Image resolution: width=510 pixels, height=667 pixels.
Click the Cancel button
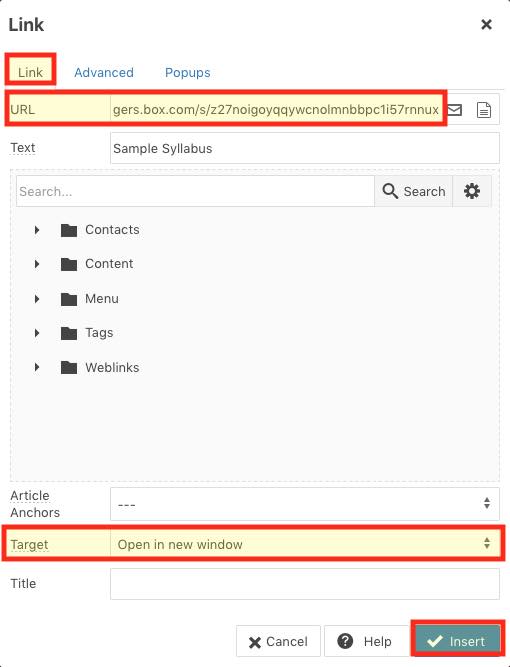pos(278,641)
